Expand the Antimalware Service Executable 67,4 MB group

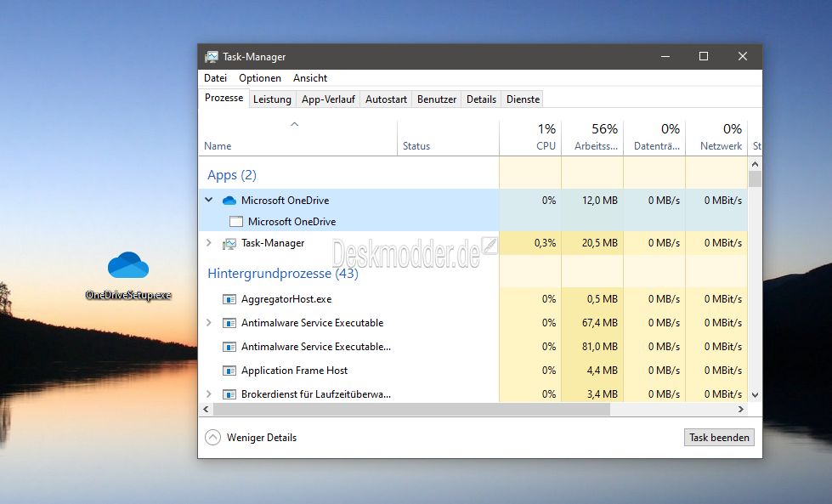click(x=209, y=323)
